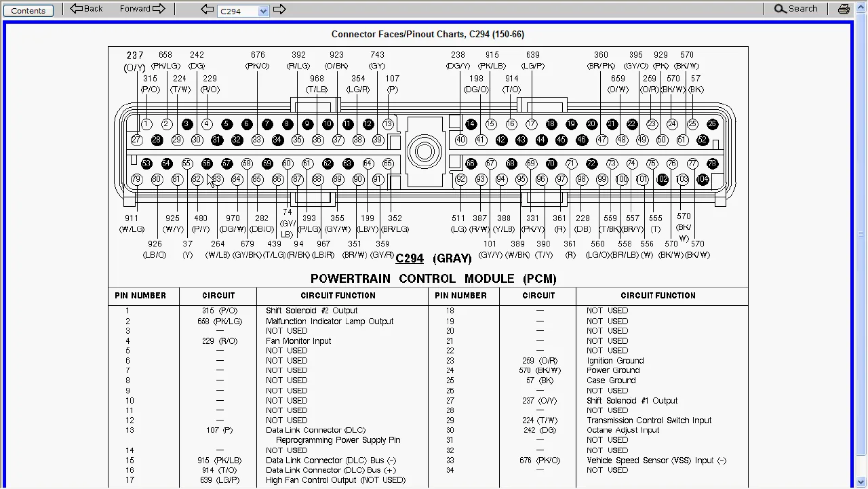The height and width of the screenshot is (489, 868).
Task: Click wire label '911 (W/LG)' below connector
Action: 132,224
